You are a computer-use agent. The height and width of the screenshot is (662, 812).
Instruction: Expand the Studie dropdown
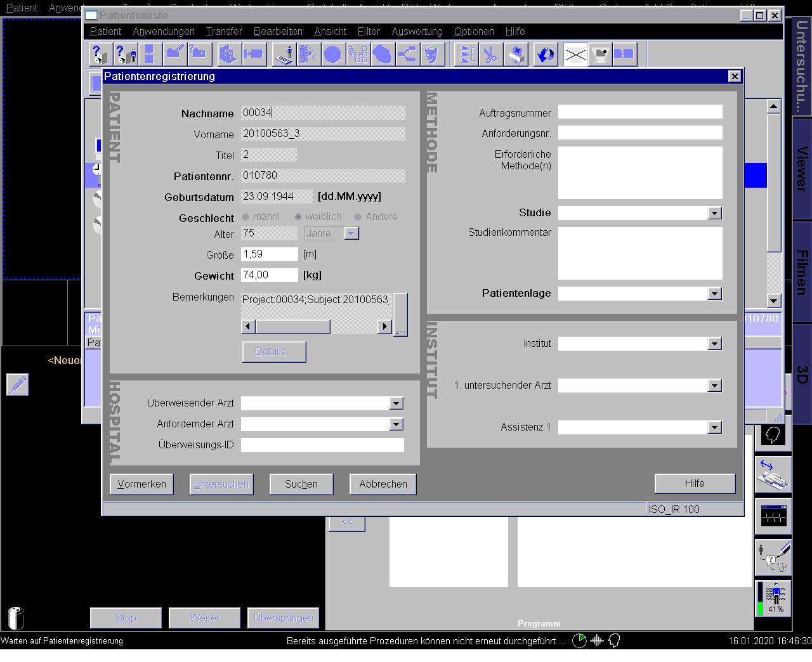point(715,213)
